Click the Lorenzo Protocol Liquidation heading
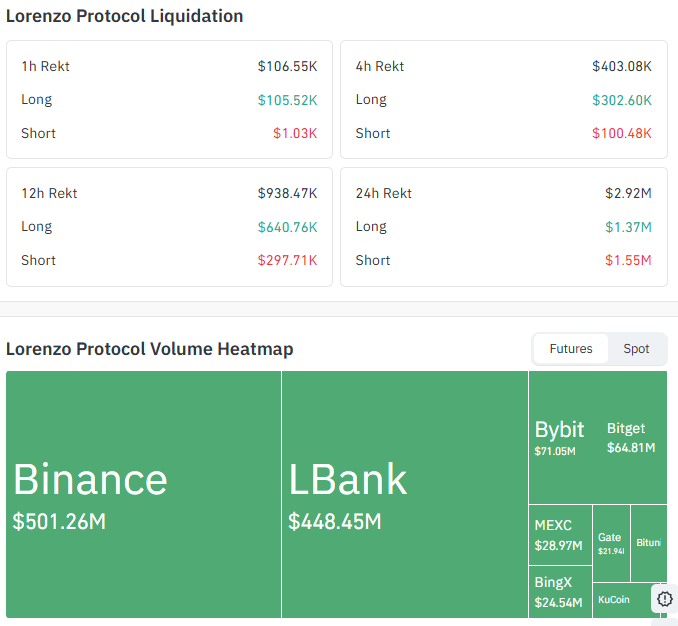This screenshot has height=626, width=678. tap(125, 16)
